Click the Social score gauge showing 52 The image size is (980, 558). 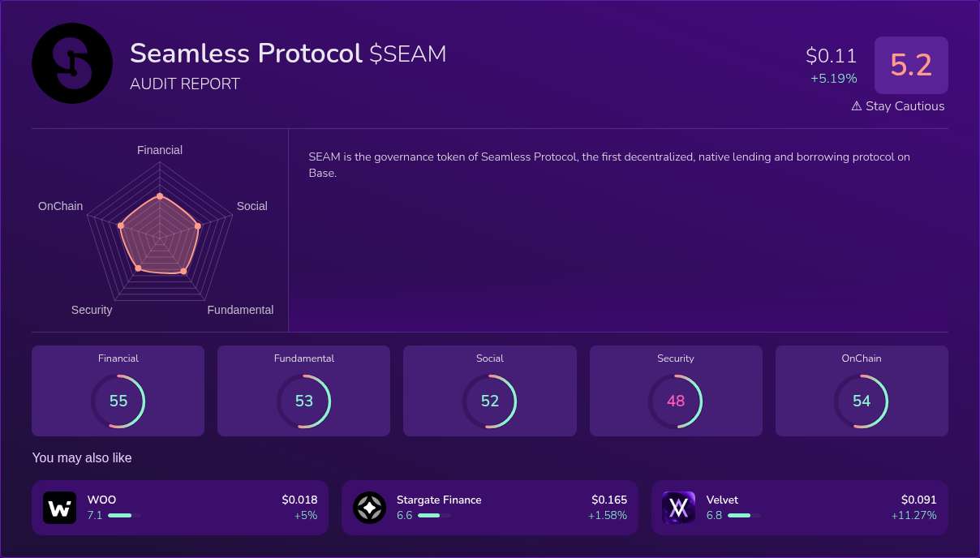(x=490, y=401)
